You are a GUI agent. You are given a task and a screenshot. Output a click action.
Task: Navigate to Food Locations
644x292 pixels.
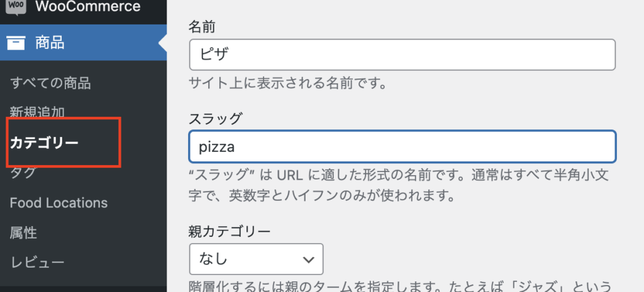[x=58, y=203]
